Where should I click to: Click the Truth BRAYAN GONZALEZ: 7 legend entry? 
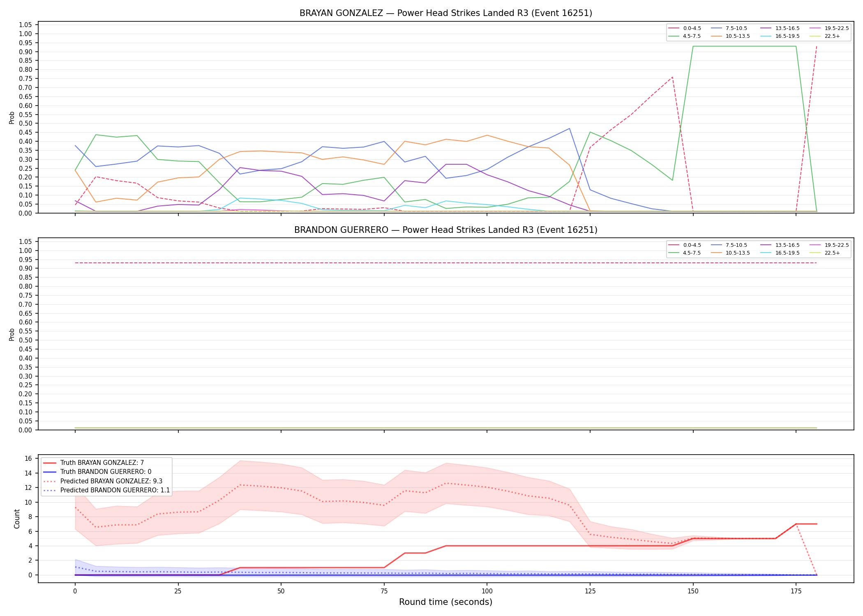tap(94, 463)
